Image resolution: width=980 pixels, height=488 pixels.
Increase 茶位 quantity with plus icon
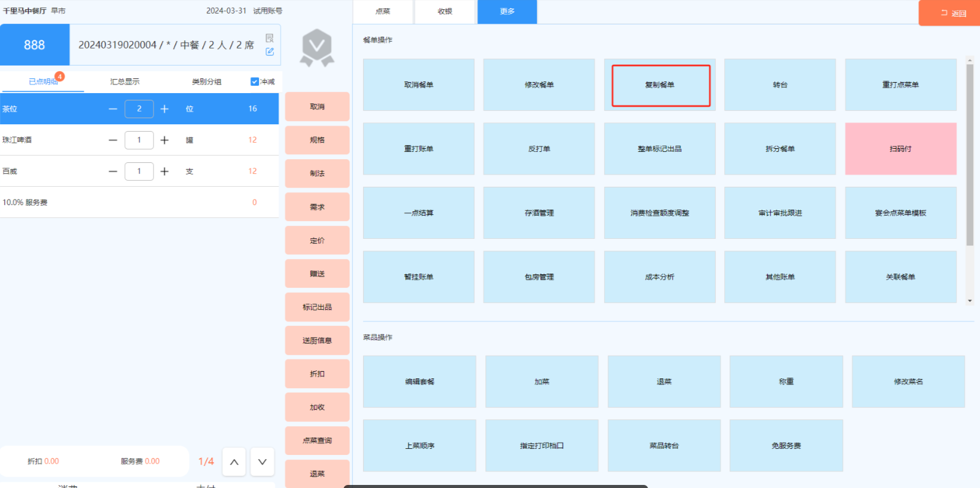point(165,109)
